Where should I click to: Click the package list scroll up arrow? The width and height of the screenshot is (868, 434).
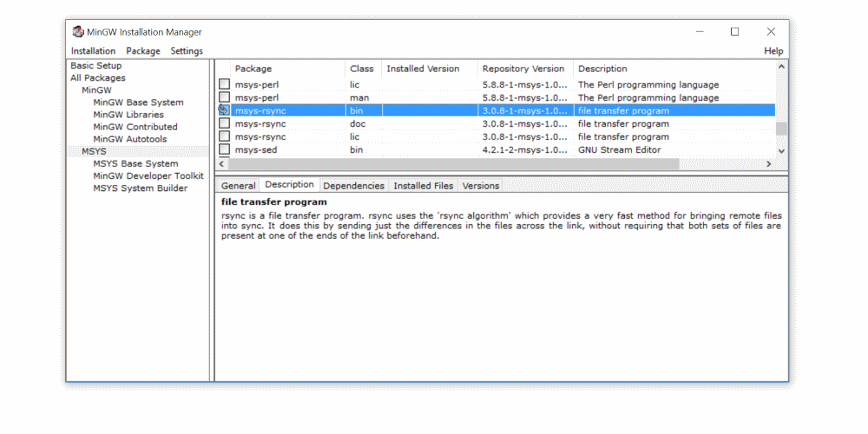[x=781, y=67]
